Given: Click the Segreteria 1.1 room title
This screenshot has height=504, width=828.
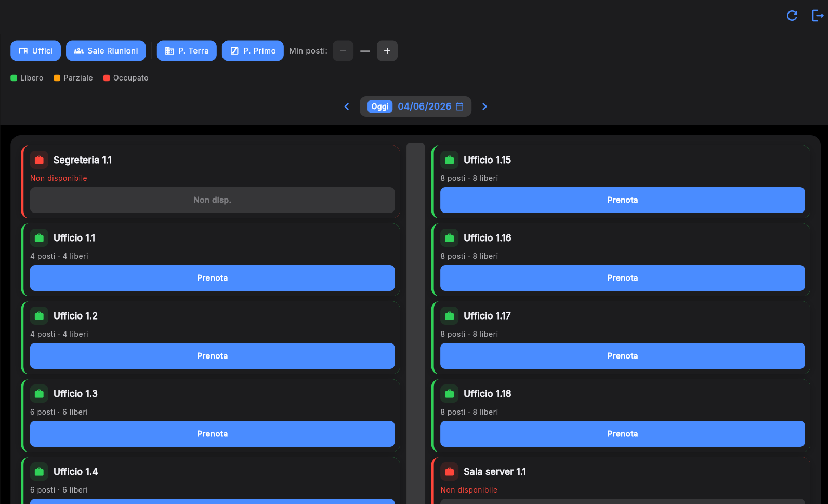Looking at the screenshot, I should pos(83,160).
